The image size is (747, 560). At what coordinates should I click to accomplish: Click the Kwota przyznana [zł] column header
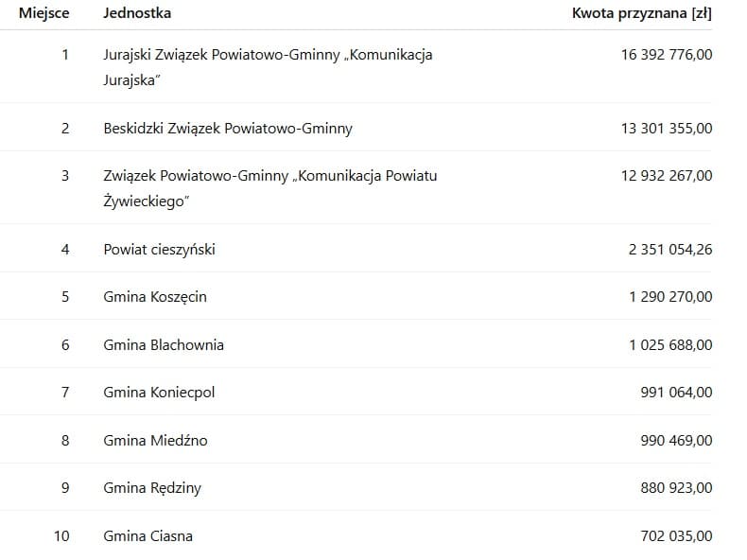point(642,13)
